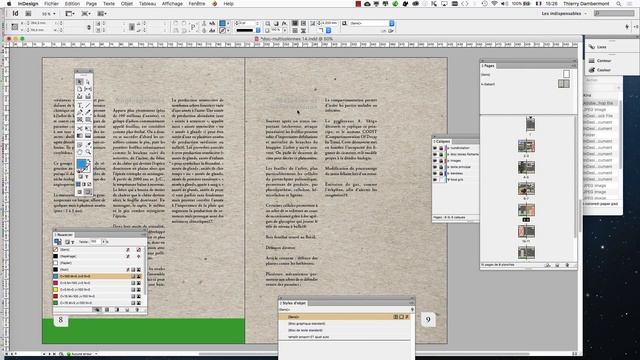
Task: Select the Scissors tool
Action: coord(80,128)
